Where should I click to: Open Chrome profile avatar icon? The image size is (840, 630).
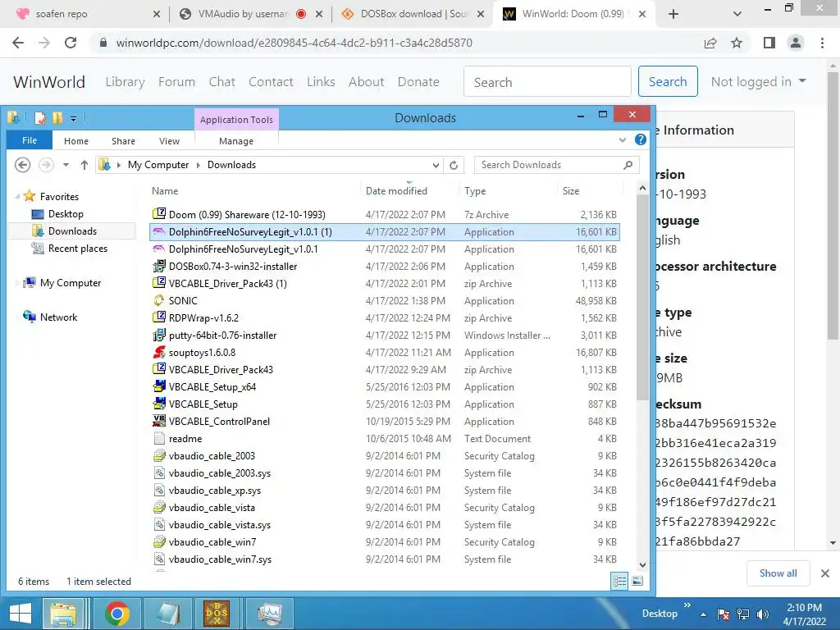click(x=796, y=43)
